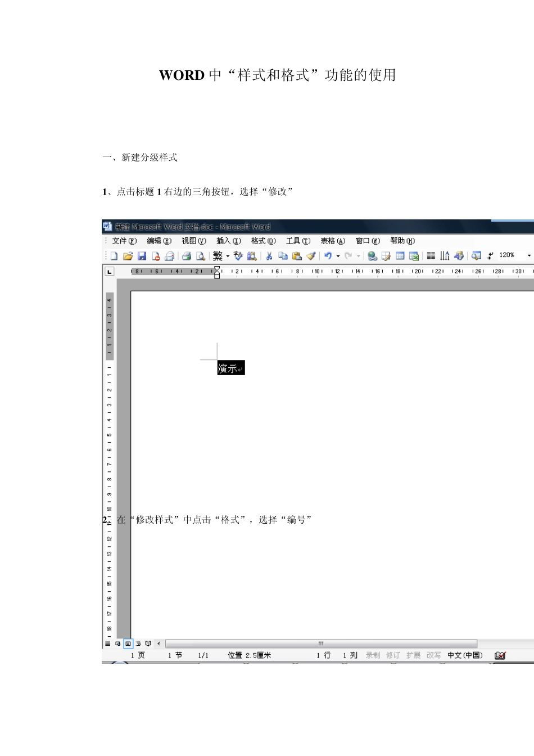
Task: Print the document using the printer icon
Action: click(187, 256)
